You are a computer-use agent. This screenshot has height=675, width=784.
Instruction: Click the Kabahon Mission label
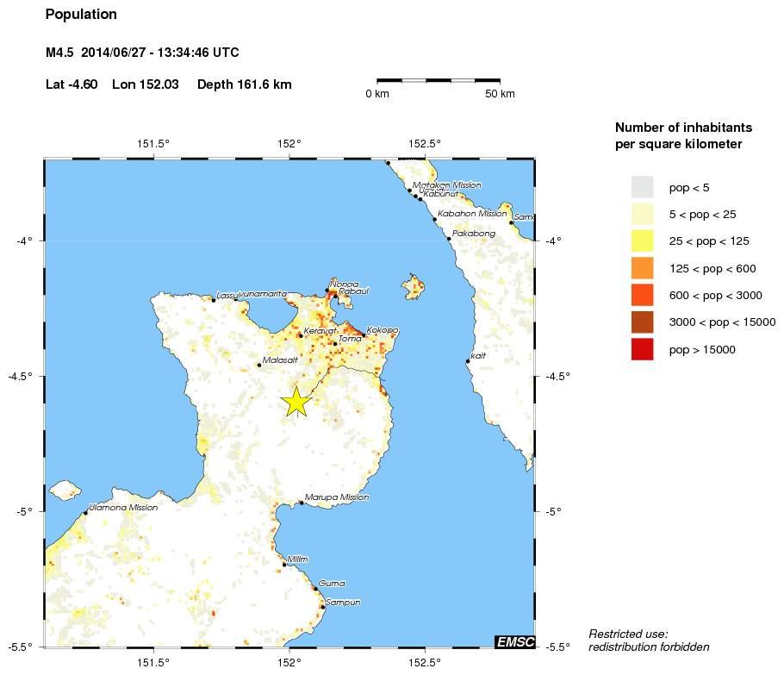(472, 214)
